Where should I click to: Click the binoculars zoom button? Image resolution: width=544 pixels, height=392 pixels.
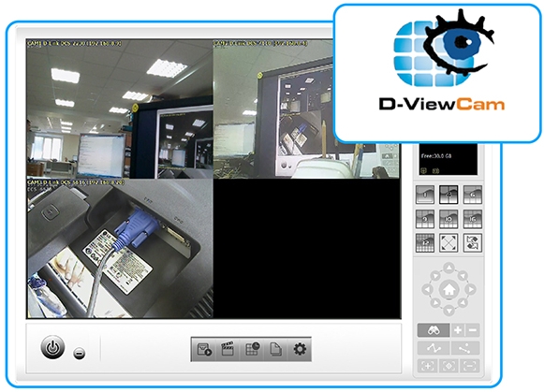point(434,330)
